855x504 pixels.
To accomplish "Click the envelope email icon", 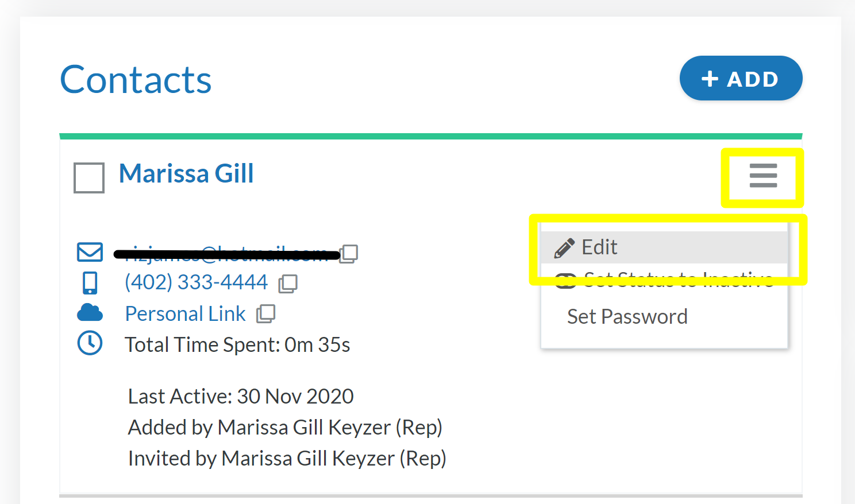I will point(90,252).
